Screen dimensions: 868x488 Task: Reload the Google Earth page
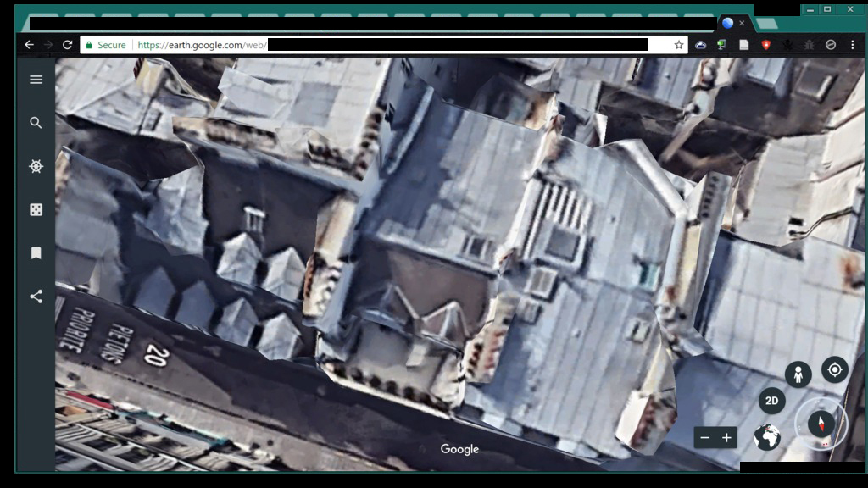(67, 45)
